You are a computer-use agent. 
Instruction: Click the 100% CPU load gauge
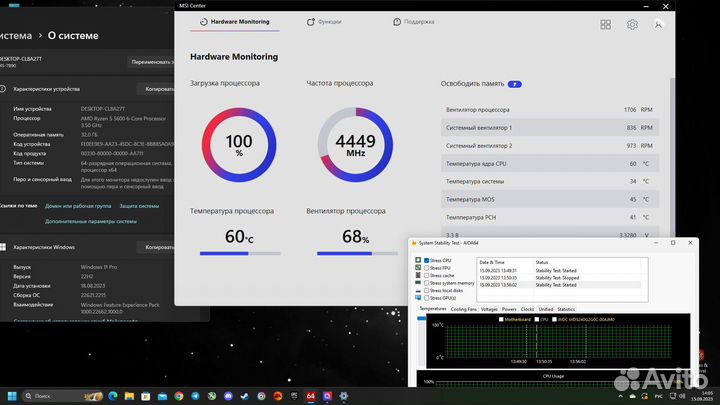pyautogui.click(x=239, y=145)
